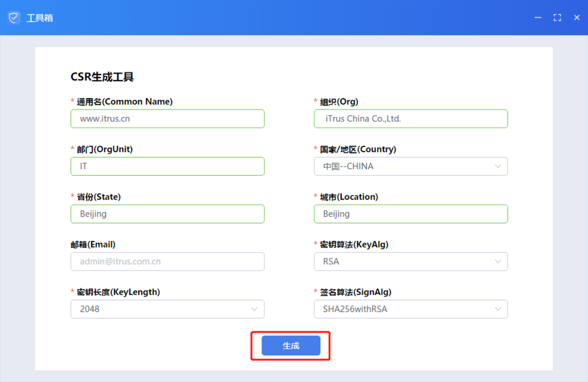Click the KeyLength dropdown chevron icon
This screenshot has width=588, height=382.
pyautogui.click(x=254, y=309)
